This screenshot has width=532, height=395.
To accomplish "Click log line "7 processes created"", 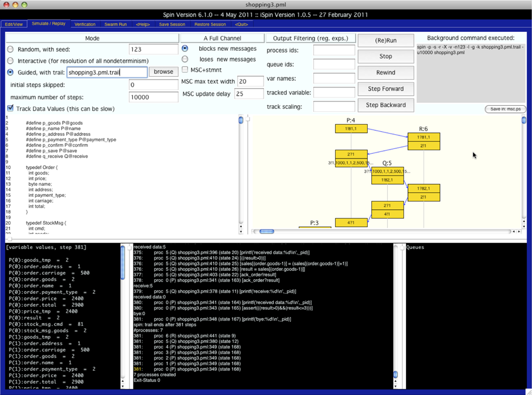I will (155, 375).
